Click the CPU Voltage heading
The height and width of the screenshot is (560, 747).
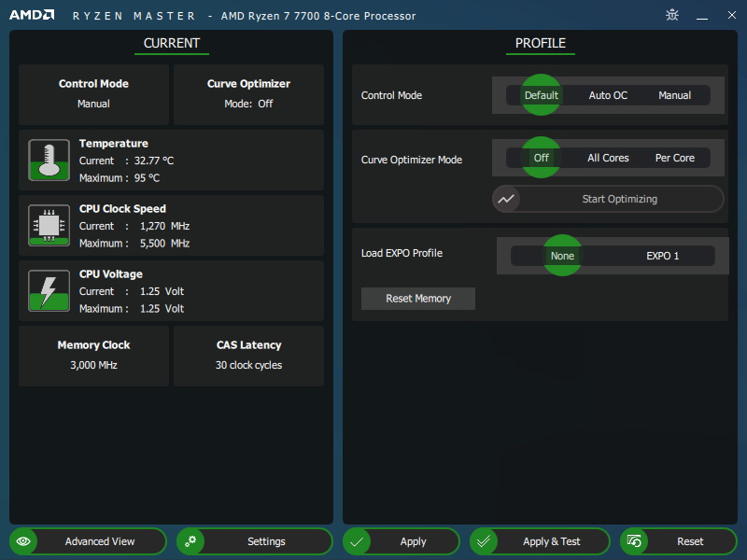(110, 273)
